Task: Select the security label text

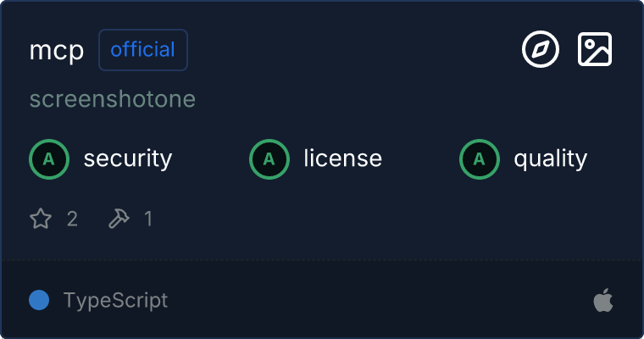Action: (x=128, y=158)
